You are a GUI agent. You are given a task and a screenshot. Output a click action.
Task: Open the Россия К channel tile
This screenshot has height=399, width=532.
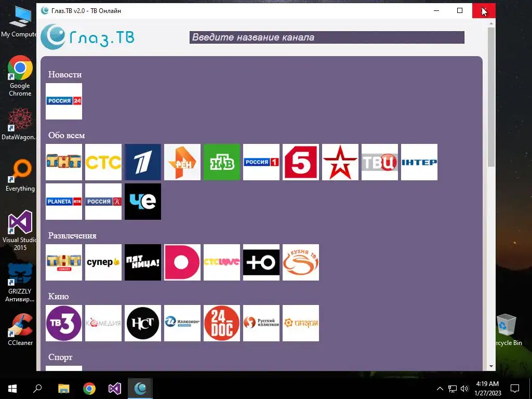pyautogui.click(x=103, y=202)
